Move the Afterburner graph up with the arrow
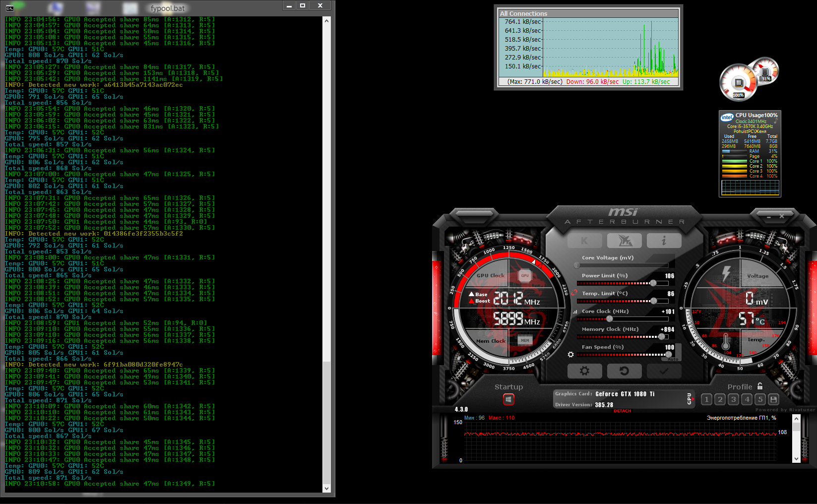The height and width of the screenshot is (504, 817). coord(796,419)
